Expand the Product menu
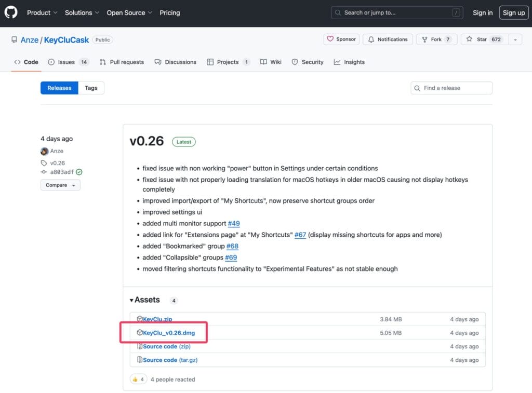 click(x=42, y=12)
